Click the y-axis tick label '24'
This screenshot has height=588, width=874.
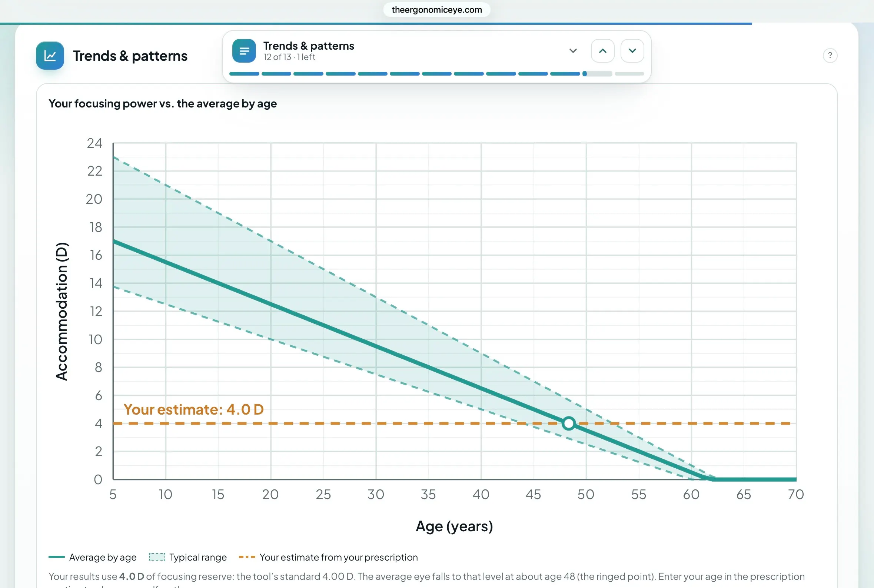94,143
